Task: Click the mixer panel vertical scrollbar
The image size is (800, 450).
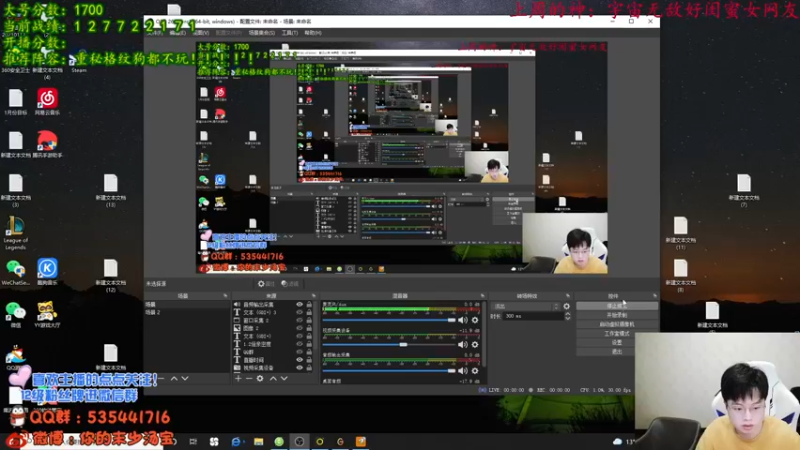Action: pyautogui.click(x=484, y=334)
